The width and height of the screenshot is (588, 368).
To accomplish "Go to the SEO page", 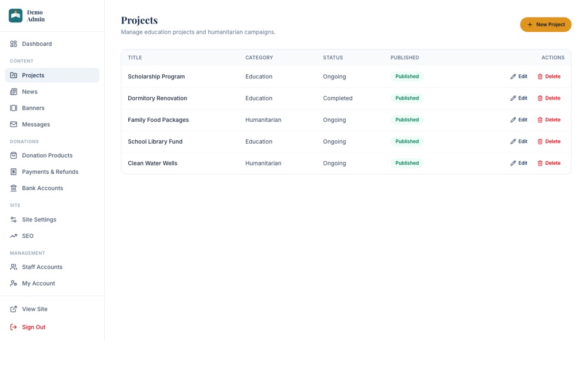I will point(52,236).
